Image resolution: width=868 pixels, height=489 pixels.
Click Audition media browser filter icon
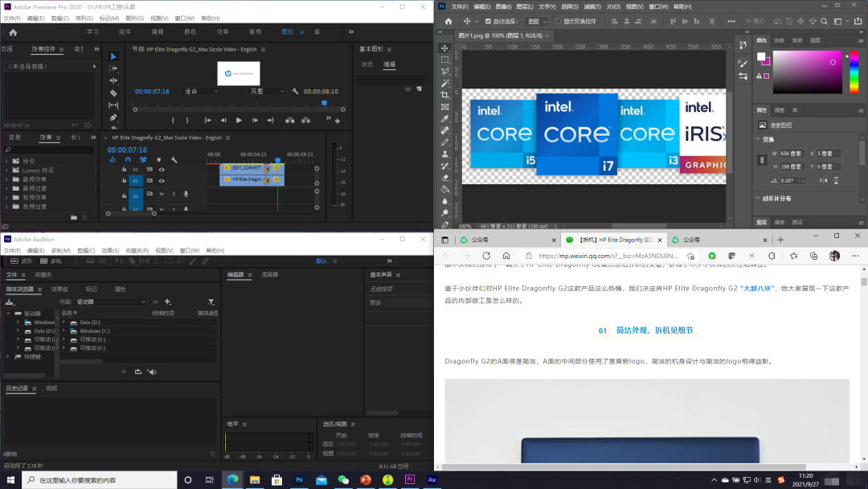tap(211, 302)
